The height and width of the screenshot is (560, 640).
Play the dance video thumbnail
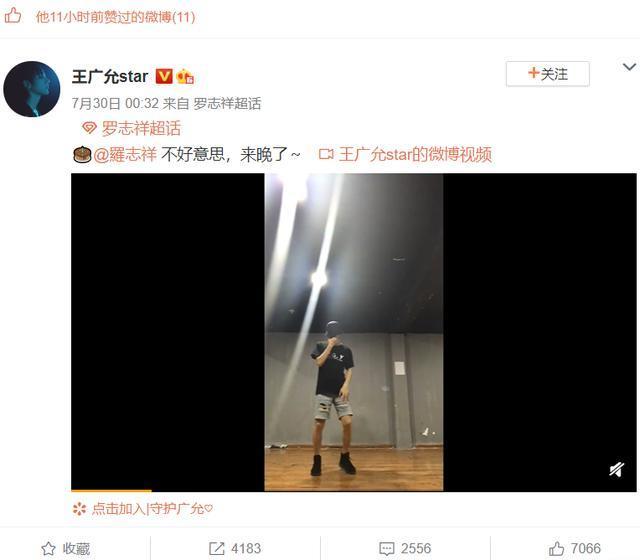353,332
